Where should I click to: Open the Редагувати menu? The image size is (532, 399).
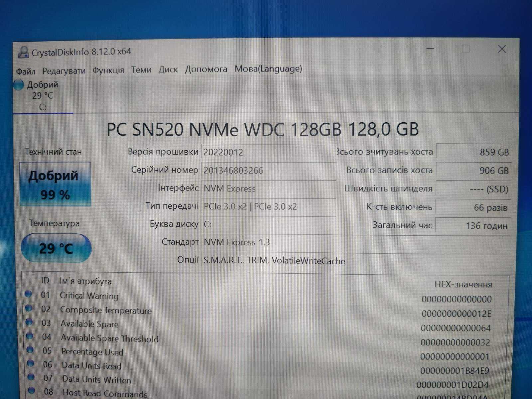tap(64, 71)
